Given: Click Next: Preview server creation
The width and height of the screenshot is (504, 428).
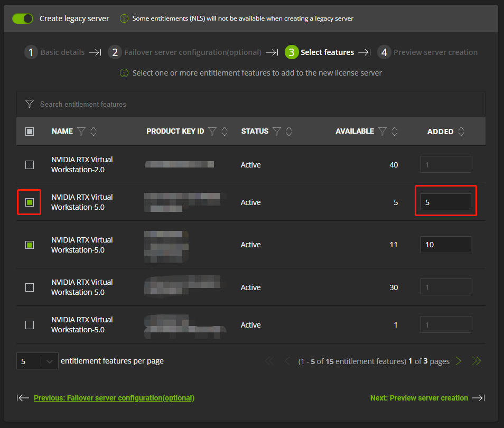Looking at the screenshot, I should point(419,398).
